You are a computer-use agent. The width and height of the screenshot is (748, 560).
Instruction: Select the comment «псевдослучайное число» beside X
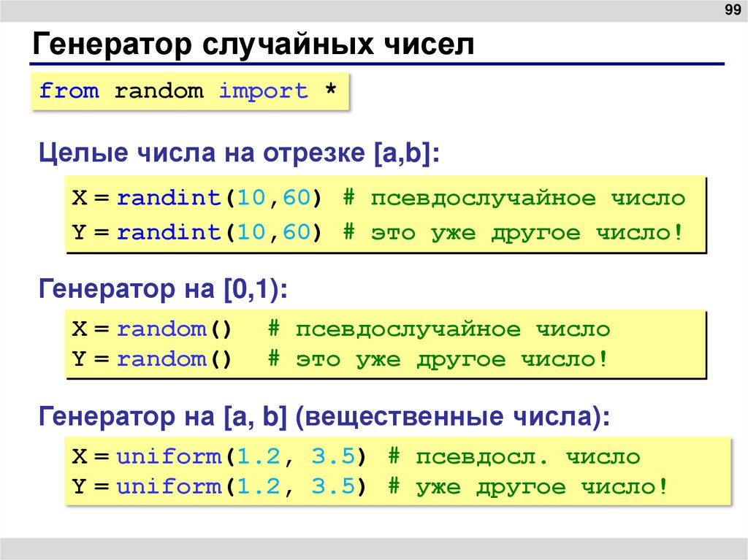click(528, 197)
